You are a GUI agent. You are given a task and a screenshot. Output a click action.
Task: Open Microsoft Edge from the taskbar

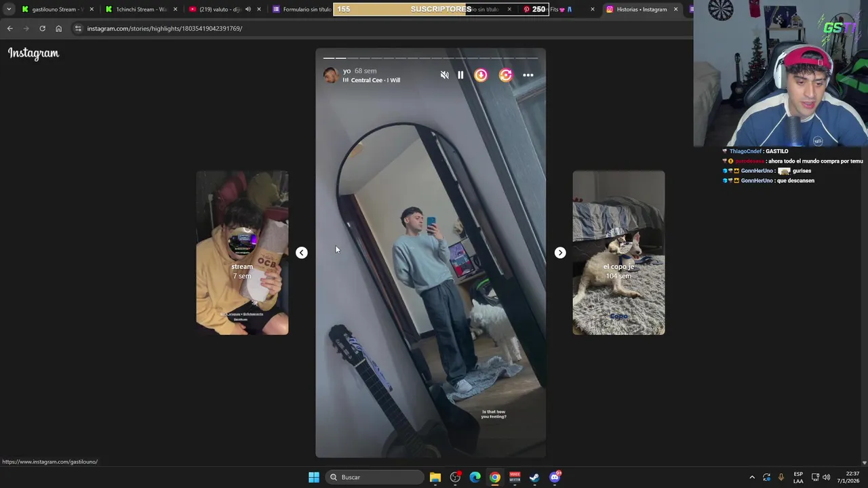(x=475, y=477)
